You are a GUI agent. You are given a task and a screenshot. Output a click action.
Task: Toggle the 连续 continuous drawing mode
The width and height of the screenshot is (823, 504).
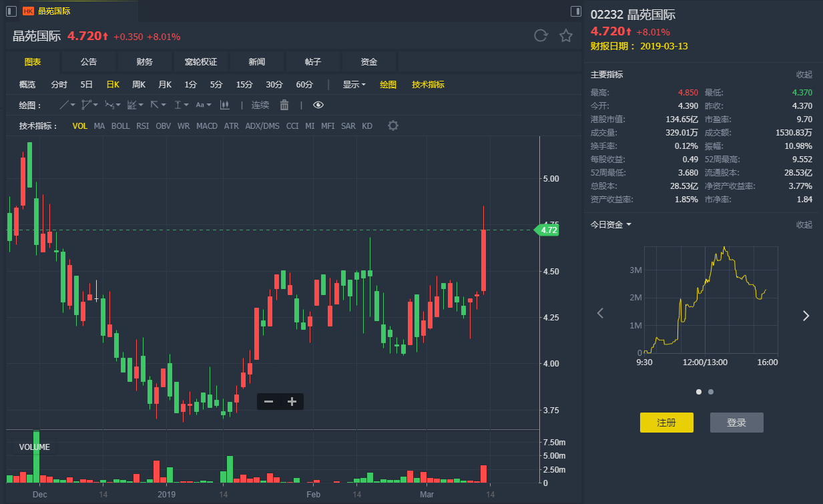(260, 105)
